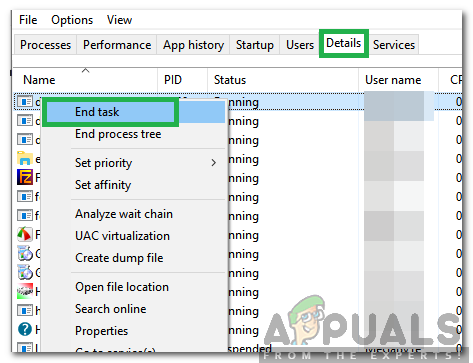Switch to the Performance tab
Image resolution: width=473 pixels, height=363 pixels.
click(117, 45)
